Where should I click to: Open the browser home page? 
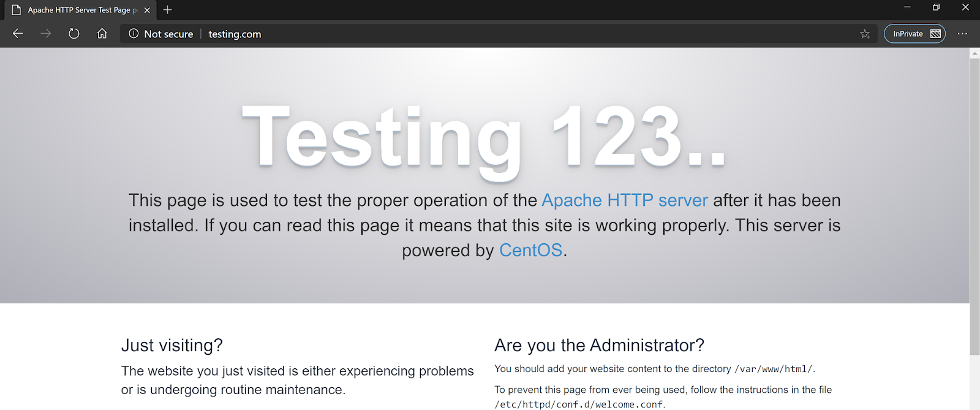click(102, 34)
